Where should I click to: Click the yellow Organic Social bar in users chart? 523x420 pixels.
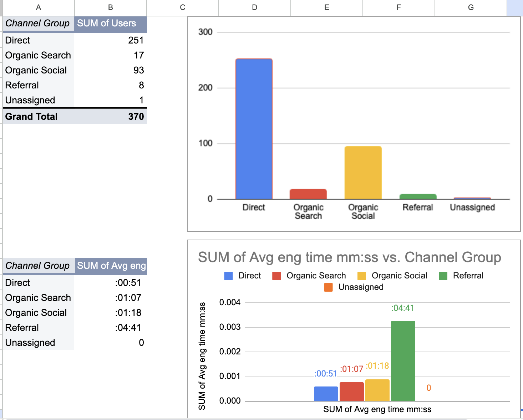click(363, 173)
